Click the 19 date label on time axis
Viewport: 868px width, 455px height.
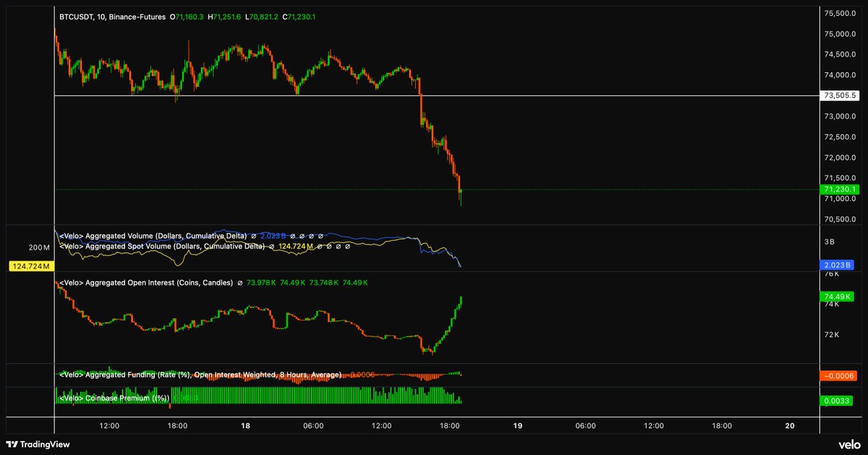517,426
